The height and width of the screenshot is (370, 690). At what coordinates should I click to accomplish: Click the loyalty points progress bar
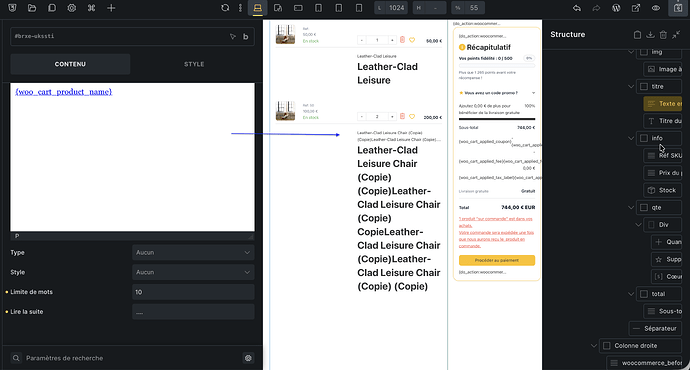tap(497, 66)
